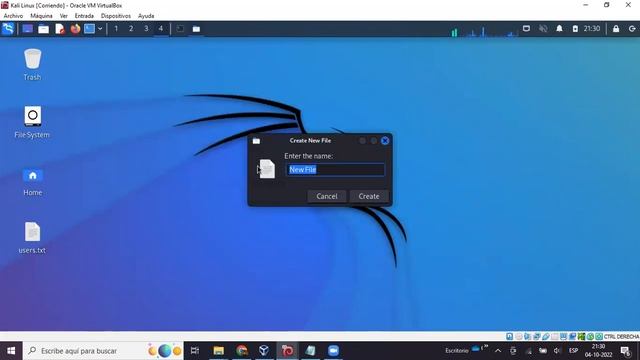The height and width of the screenshot is (360, 640).
Task: Open File Explorer from Windows taskbar
Action: coord(218,351)
